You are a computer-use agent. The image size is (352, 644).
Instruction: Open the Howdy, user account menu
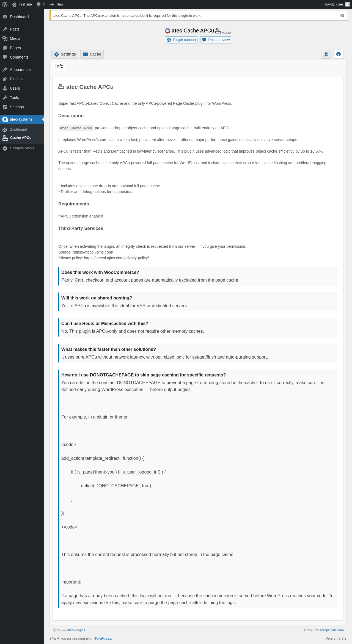pyautogui.click(x=336, y=4)
